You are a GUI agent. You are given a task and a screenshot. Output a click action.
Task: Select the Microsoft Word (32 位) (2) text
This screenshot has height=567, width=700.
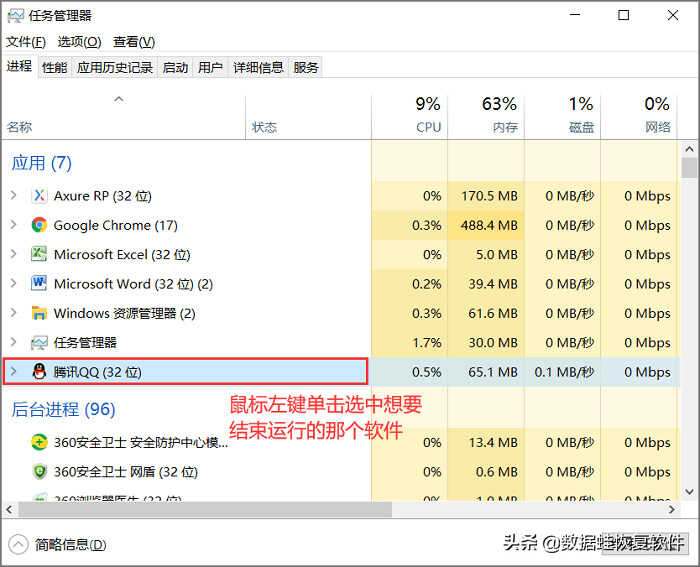click(133, 284)
